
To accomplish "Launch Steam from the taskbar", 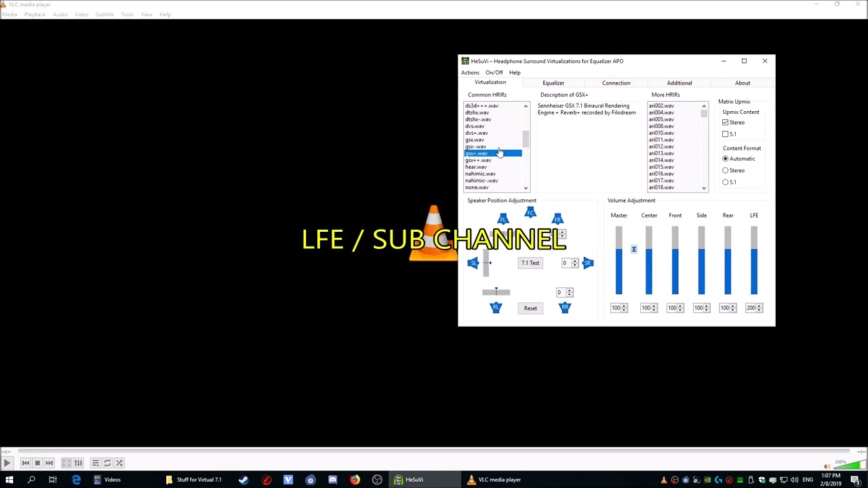I will (x=243, y=479).
